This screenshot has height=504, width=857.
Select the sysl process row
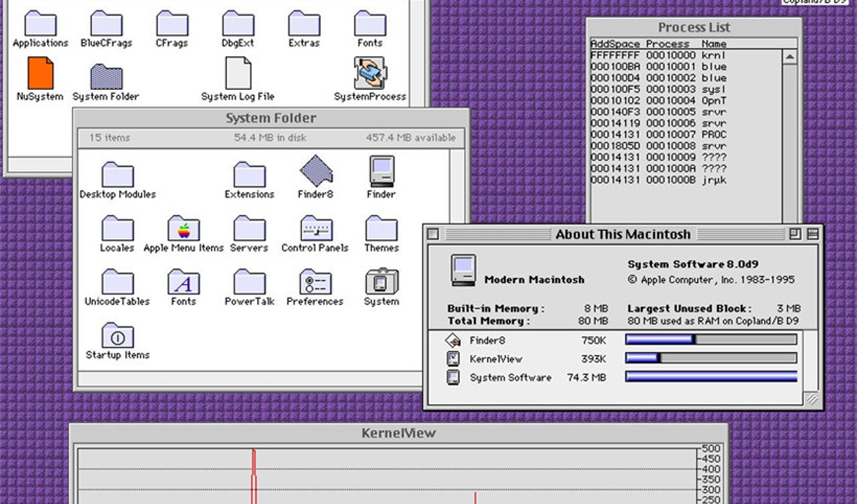click(x=686, y=90)
